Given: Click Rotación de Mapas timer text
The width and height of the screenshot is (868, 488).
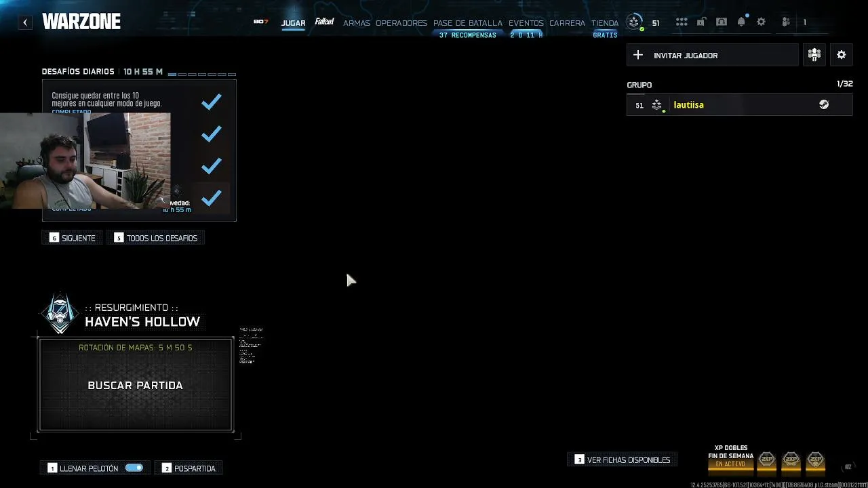Looking at the screenshot, I should tap(136, 348).
